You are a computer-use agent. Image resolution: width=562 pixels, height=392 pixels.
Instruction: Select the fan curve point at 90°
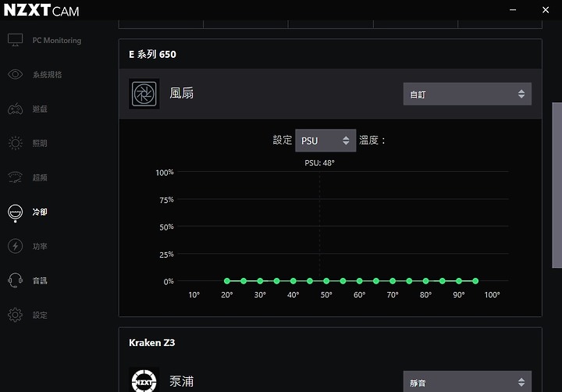[x=459, y=281]
